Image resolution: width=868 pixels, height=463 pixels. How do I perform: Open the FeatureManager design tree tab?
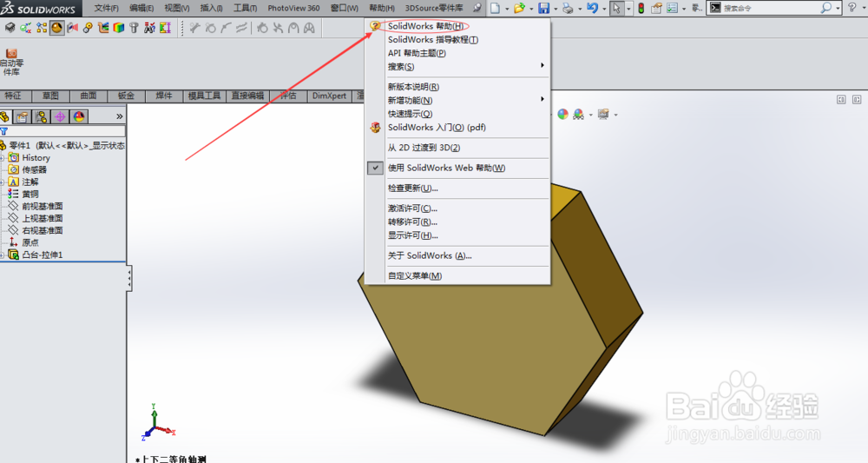pos(5,116)
